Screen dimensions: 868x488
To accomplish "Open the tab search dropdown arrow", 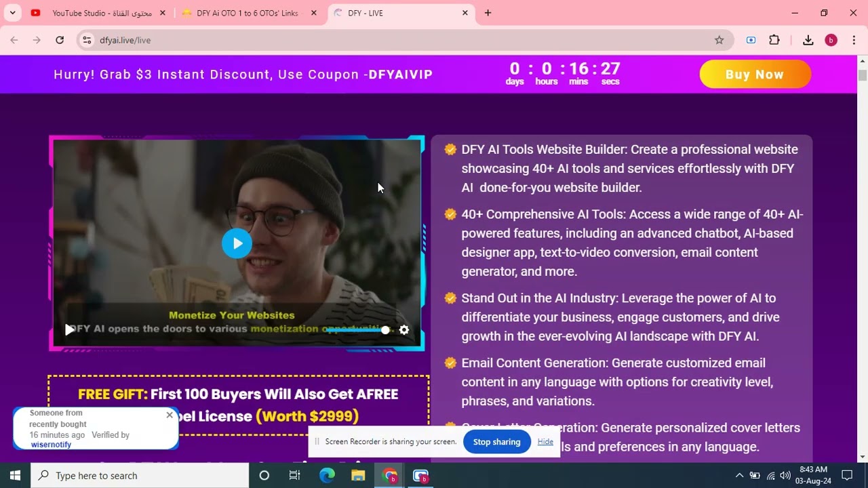I will 12,13.
